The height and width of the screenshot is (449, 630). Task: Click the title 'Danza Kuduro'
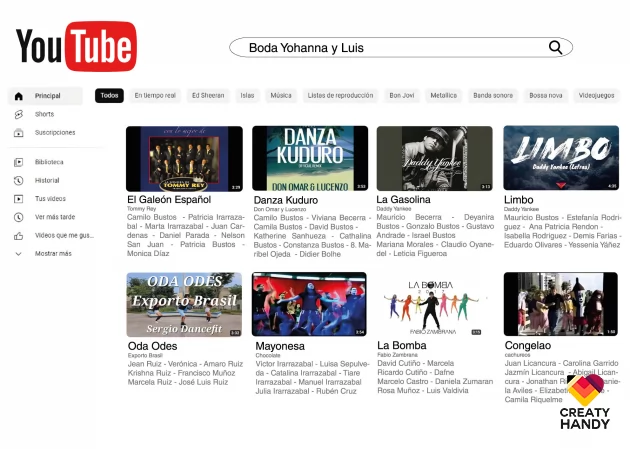point(286,200)
